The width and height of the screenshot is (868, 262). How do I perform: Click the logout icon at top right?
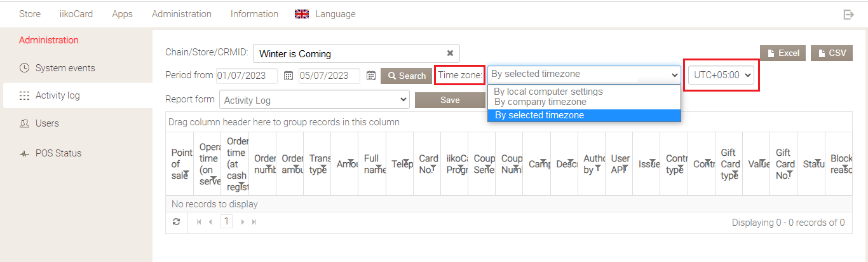click(x=848, y=15)
